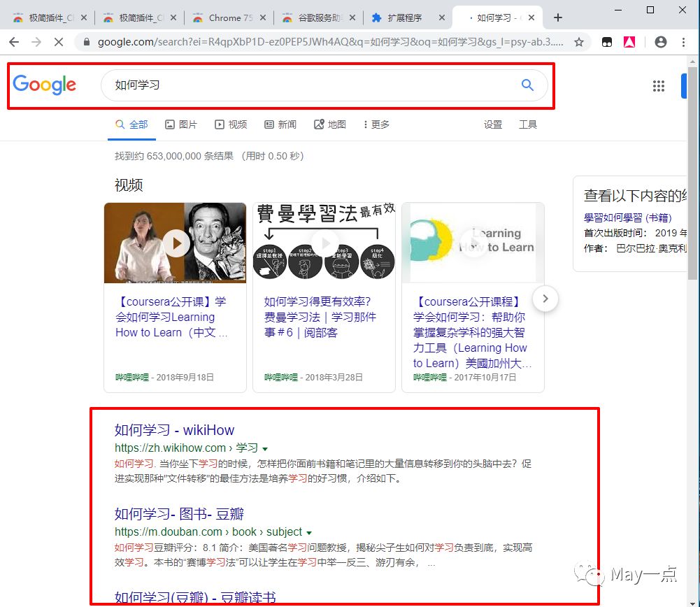Image resolution: width=700 pixels, height=607 pixels.
Task: Select the 视频 search filter
Action: [x=231, y=124]
